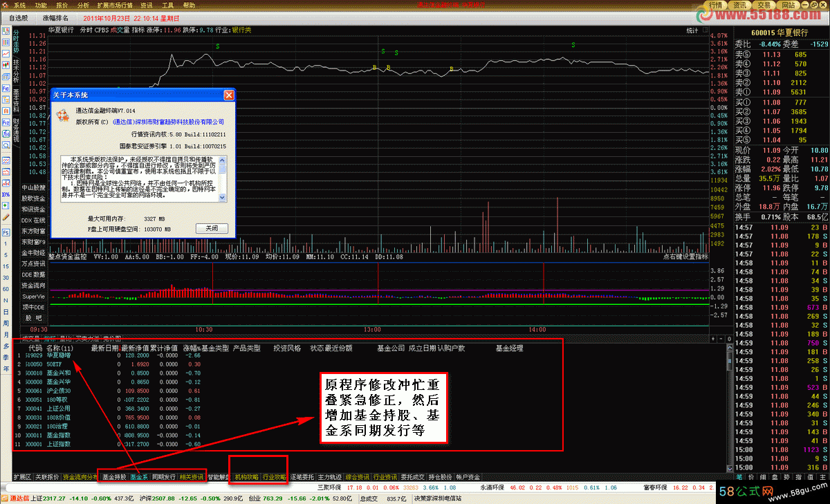Viewport: 830px width, 504px height.
Task: Open the DDX在线 sidebar shortcut
Action: [33, 220]
